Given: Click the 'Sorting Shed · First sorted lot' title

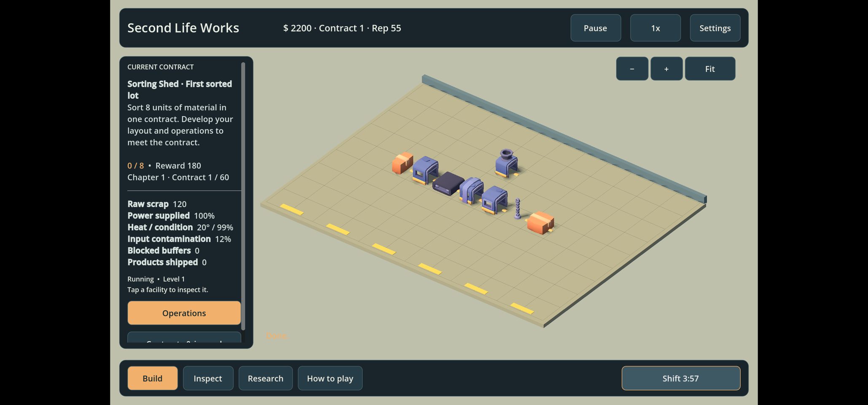Looking at the screenshot, I should click(x=180, y=89).
